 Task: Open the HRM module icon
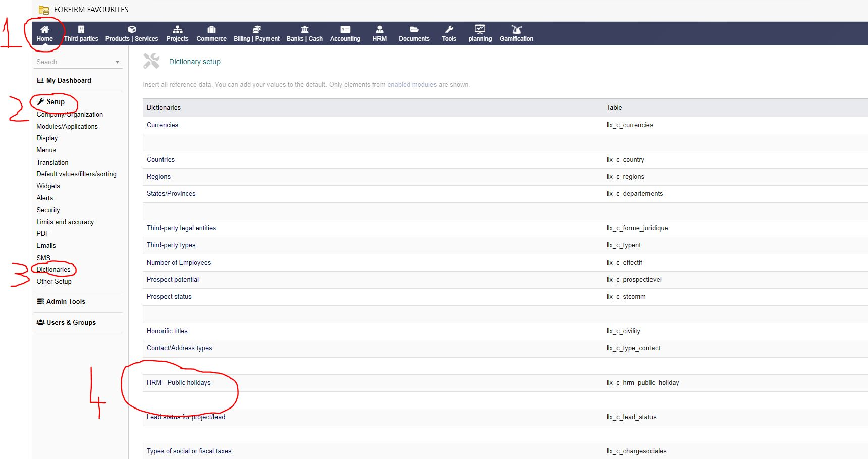[x=379, y=29]
